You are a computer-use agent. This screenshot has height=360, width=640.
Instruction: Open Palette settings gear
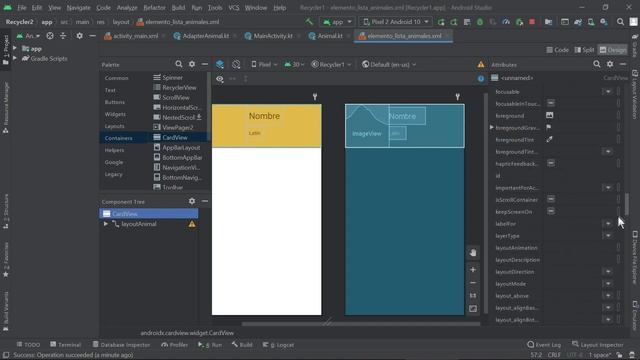coord(192,64)
